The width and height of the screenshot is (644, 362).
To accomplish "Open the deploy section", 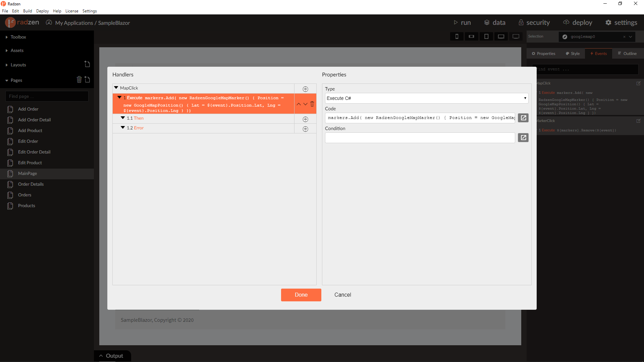I will point(578,22).
